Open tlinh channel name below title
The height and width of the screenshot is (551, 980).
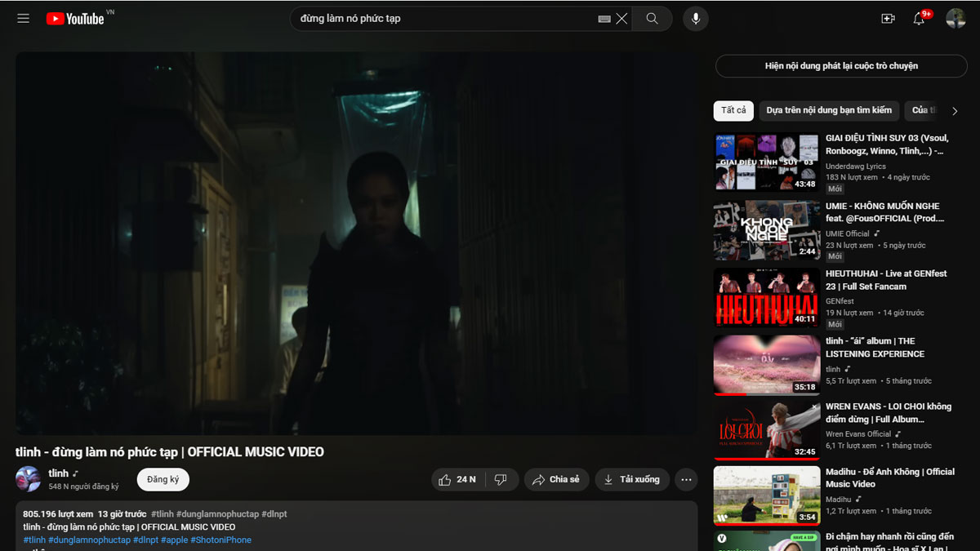click(59, 473)
